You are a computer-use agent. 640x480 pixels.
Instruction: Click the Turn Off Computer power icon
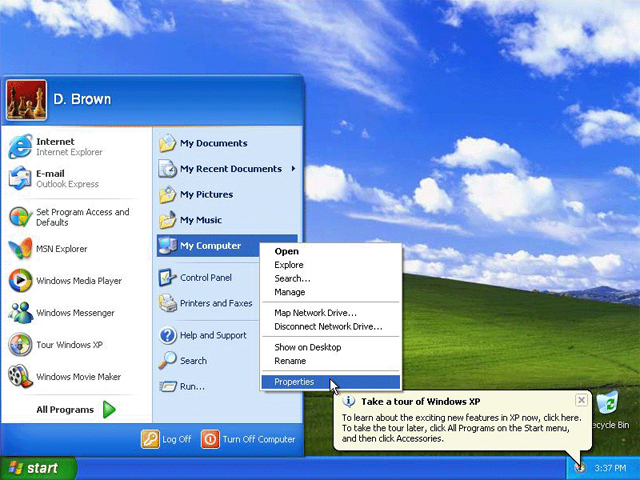210,439
